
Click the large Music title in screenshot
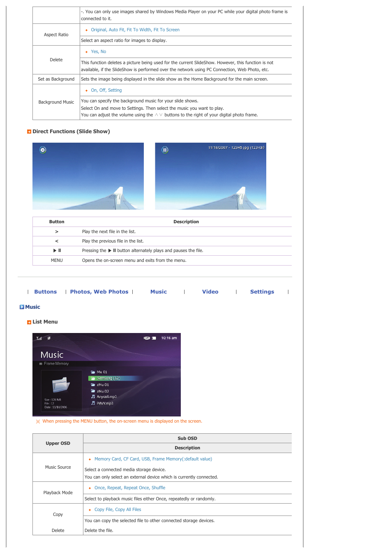(52, 355)
